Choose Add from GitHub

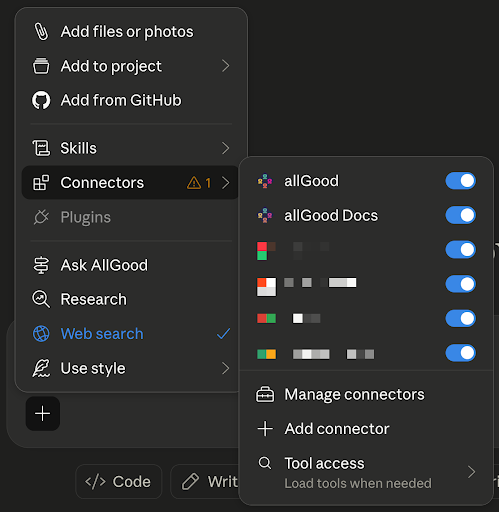point(131,100)
